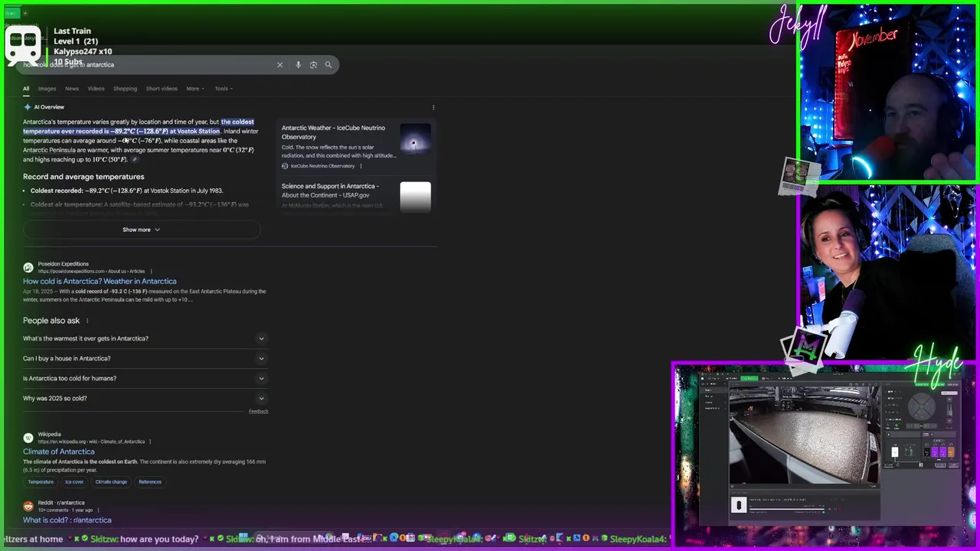The width and height of the screenshot is (980, 551).
Task: Open three-dot menu next to People also ask
Action: [87, 321]
